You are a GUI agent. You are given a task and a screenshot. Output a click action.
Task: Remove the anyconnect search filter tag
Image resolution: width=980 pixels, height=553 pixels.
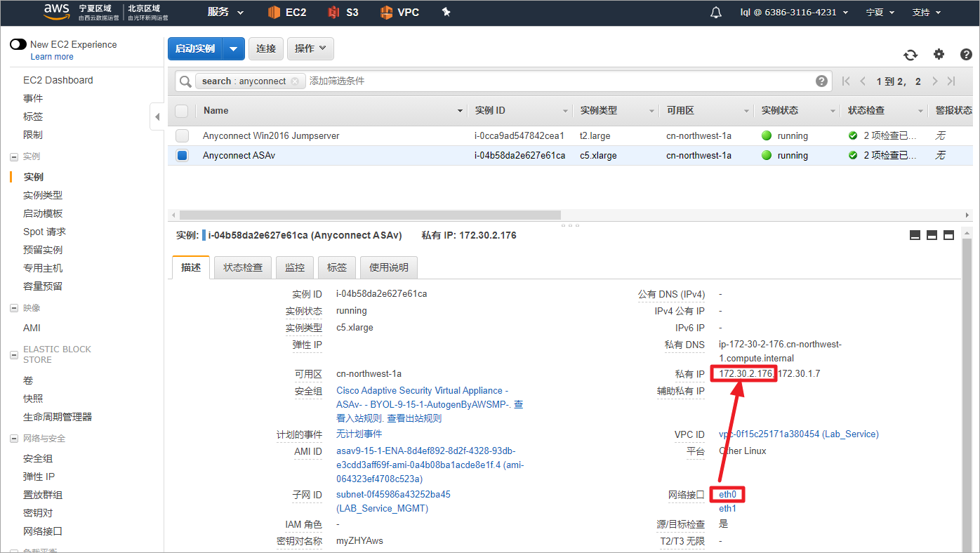pyautogui.click(x=295, y=81)
